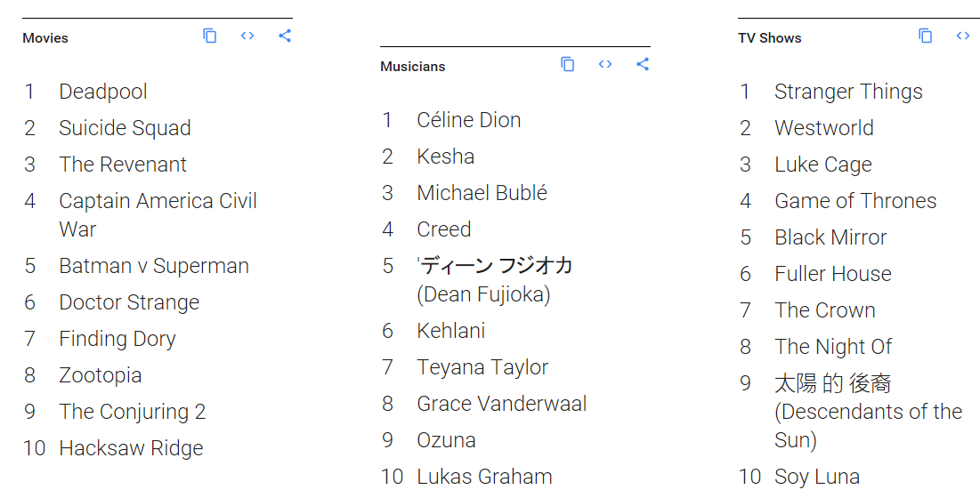This screenshot has width=980, height=498.
Task: Copy the TV Shows list
Action: tap(926, 36)
